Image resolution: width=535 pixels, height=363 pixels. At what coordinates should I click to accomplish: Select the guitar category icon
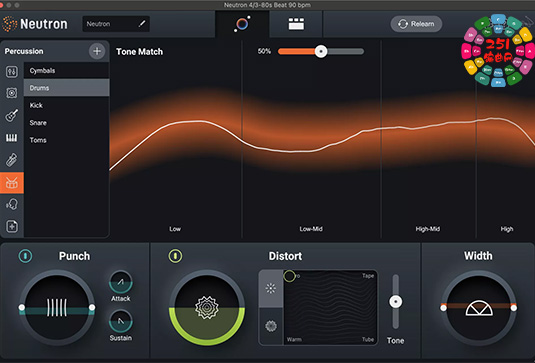point(12,115)
